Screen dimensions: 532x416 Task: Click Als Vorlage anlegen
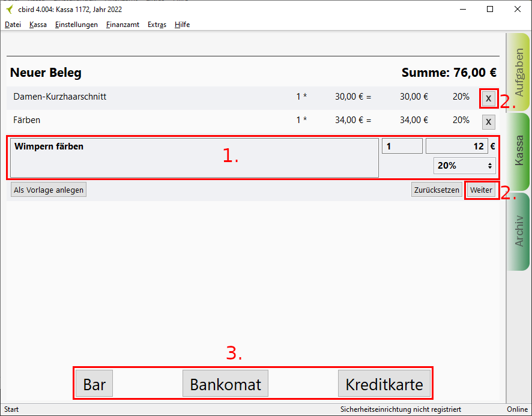pos(49,190)
